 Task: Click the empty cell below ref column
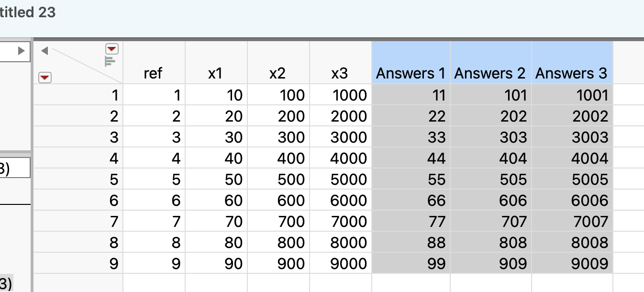[154, 282]
